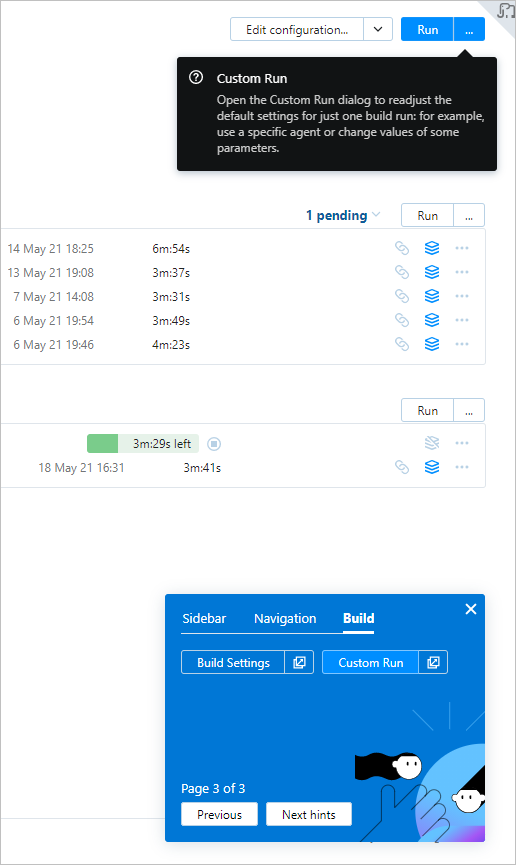This screenshot has width=516, height=865.
Task: Click the crossed-out layers icon of the running build
Action: point(432,443)
